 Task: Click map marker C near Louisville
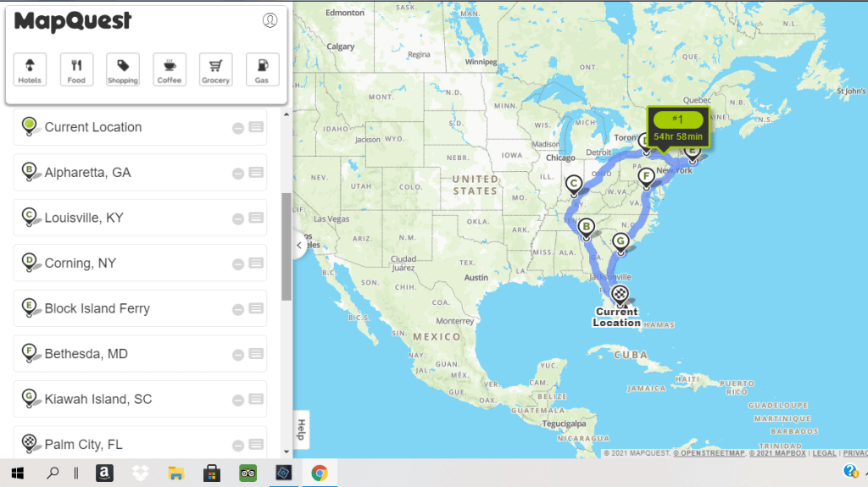pyautogui.click(x=574, y=184)
